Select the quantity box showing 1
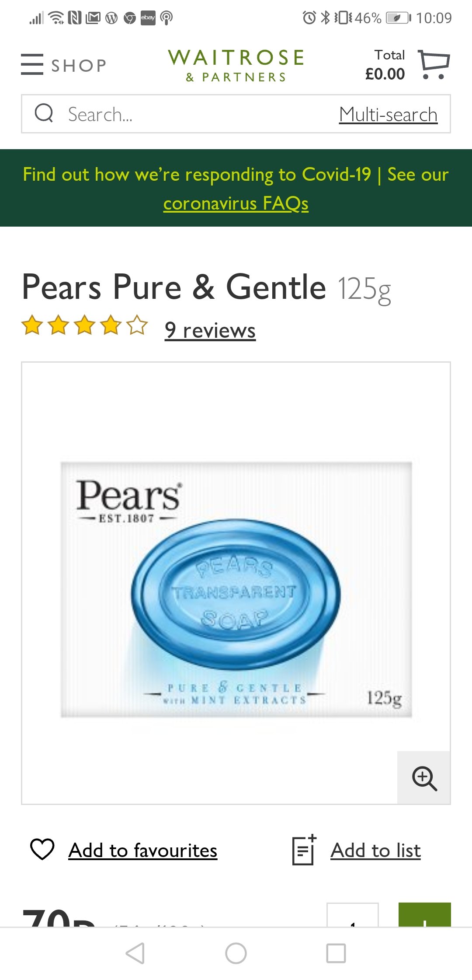Screen dimensions: 472x980 point(353,915)
